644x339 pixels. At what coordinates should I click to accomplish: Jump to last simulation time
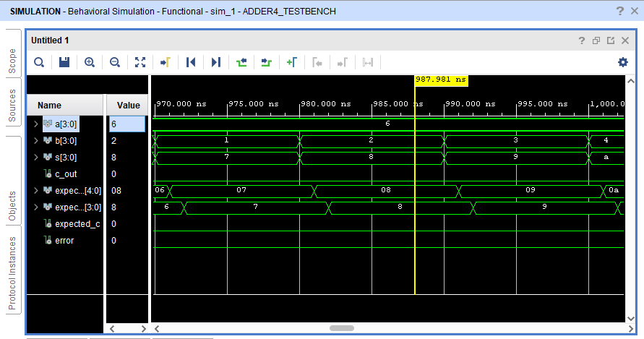pos(216,62)
